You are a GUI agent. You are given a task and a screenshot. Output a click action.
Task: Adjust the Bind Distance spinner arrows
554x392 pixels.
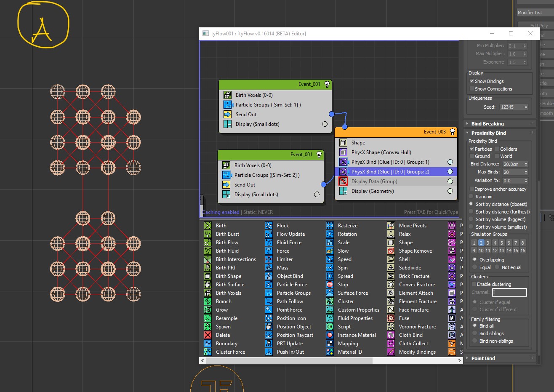[526, 164]
